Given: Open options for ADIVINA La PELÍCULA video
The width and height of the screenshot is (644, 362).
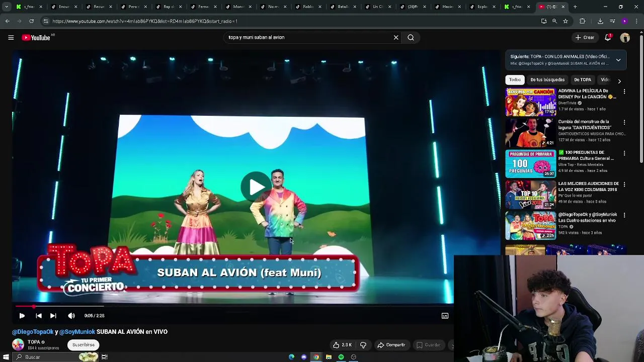Looking at the screenshot, I should [x=624, y=92].
